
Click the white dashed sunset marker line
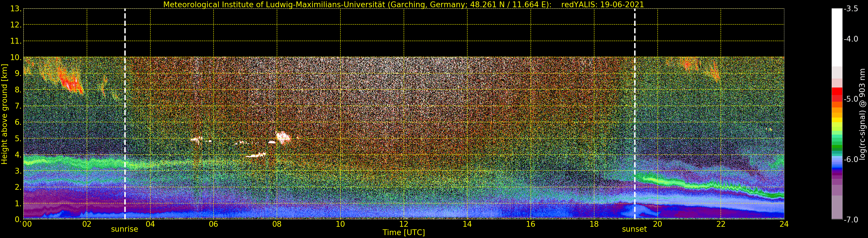click(x=635, y=114)
